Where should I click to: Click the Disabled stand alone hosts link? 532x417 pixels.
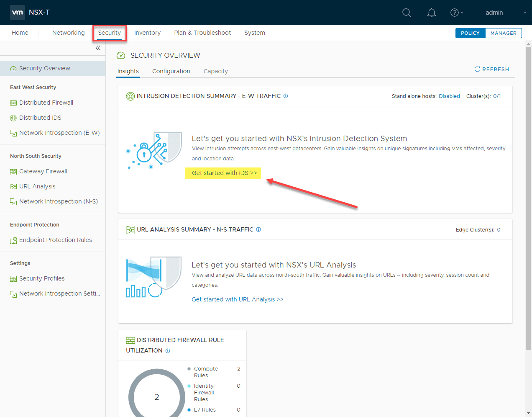pos(449,96)
